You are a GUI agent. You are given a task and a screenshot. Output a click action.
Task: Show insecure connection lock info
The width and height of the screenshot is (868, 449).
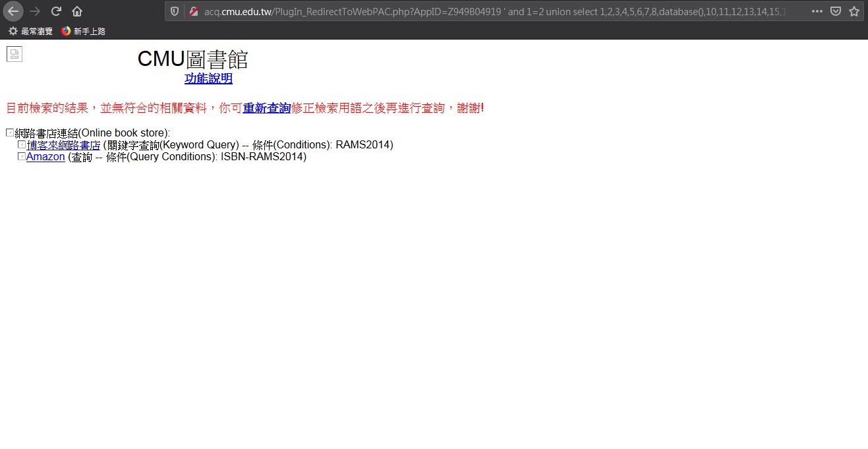[194, 11]
